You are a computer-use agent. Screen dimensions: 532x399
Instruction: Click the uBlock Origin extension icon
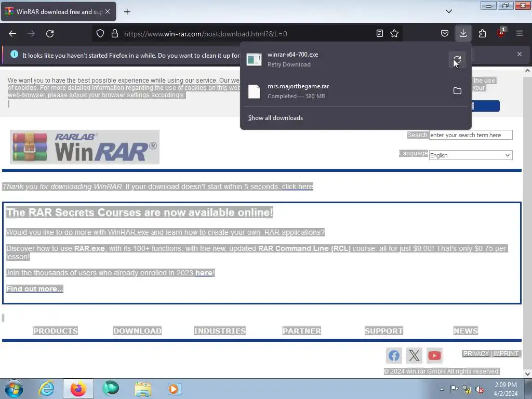coord(501,33)
